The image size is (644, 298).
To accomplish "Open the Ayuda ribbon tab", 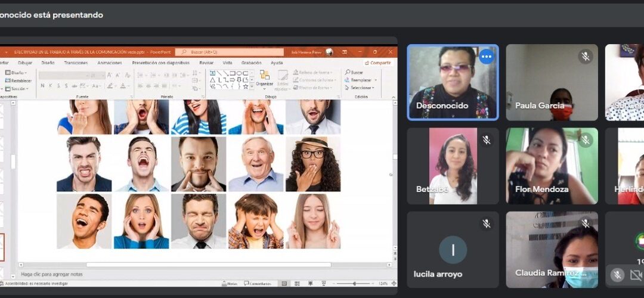I will (277, 63).
